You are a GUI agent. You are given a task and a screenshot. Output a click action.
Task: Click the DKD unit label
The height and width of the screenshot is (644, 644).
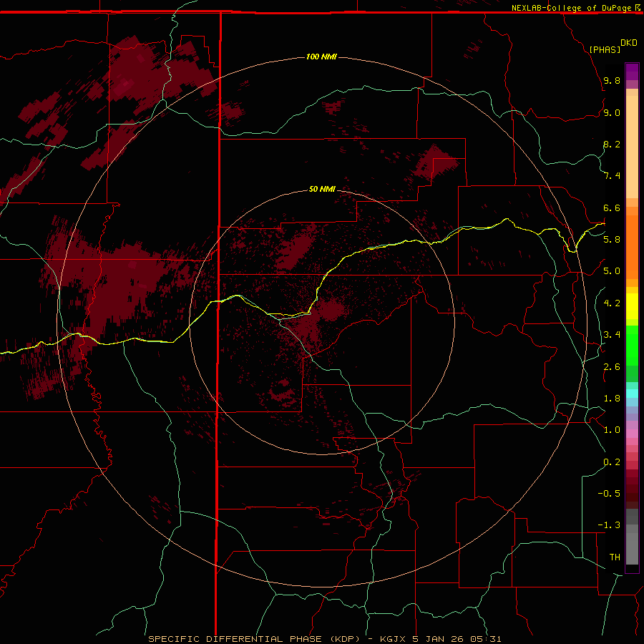(x=629, y=43)
